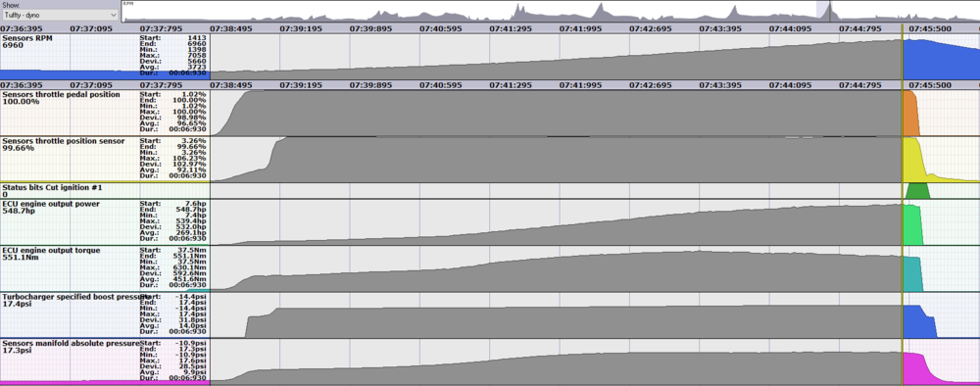Click the Avg. 3723 stat for Sensors RPM
980x386 pixels.
coord(173,67)
